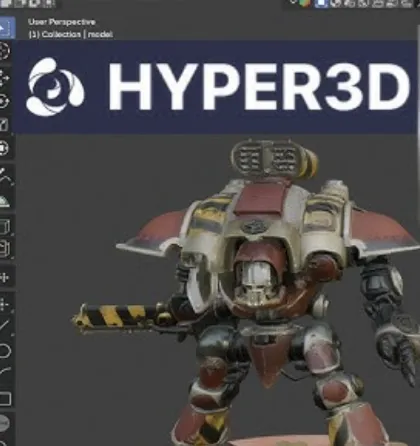Select the filled grey ellipse tool
The image size is (420, 446).
4,423
